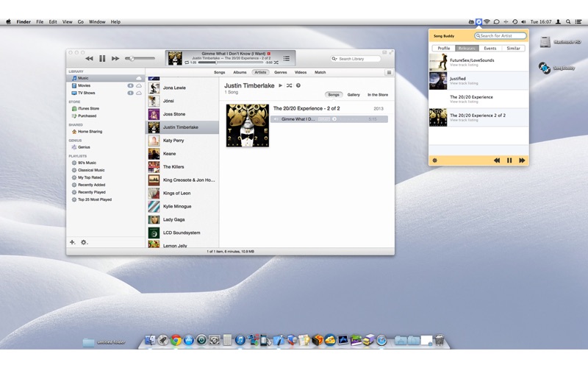Select Katy Perry in artist list
The width and height of the screenshot is (588, 368).
pos(182,141)
